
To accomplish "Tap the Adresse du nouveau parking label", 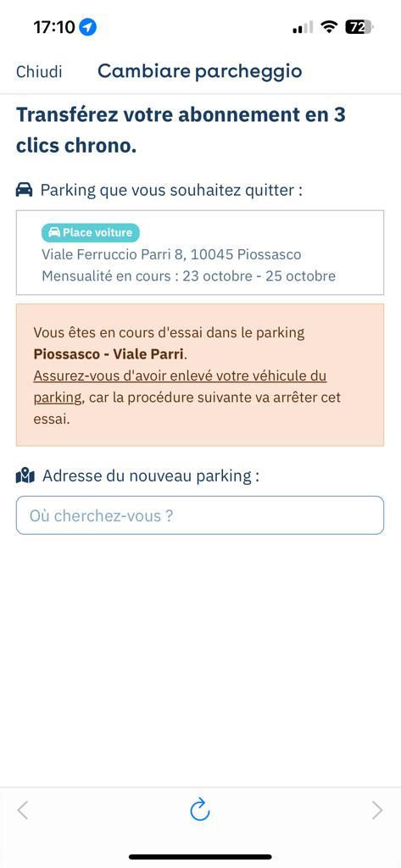I will click(x=151, y=476).
